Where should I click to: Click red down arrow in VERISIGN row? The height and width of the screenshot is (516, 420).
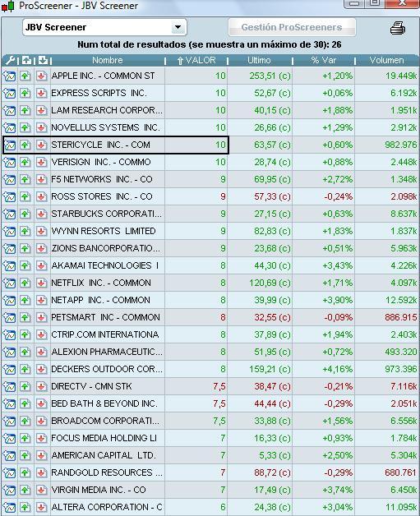tap(41, 162)
